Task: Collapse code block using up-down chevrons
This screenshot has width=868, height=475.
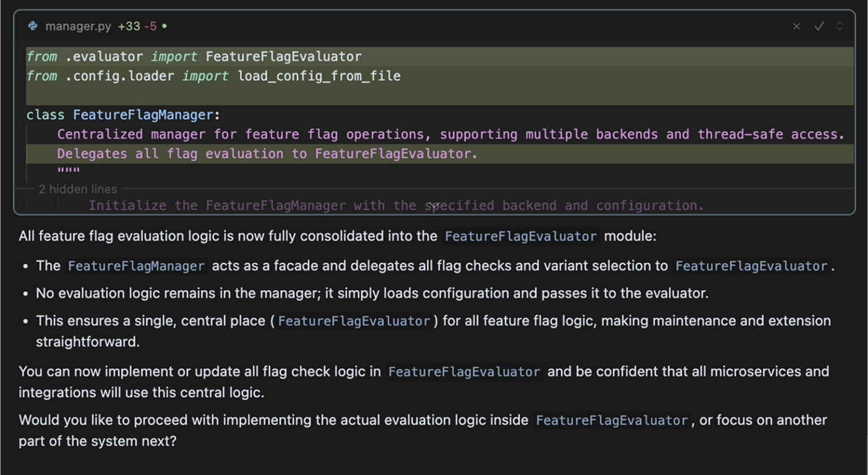Action: click(840, 27)
